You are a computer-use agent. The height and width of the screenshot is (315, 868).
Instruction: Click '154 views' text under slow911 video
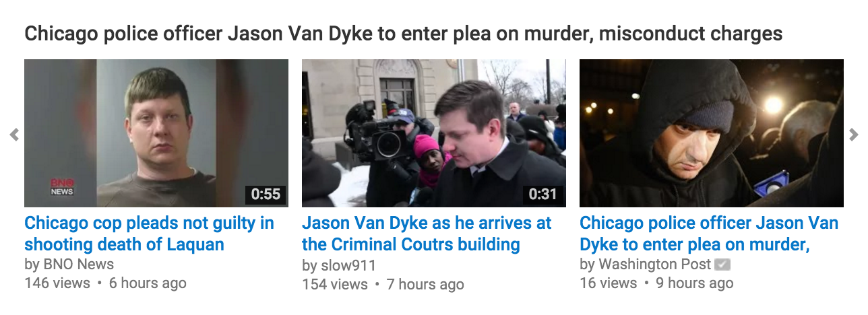click(x=335, y=285)
